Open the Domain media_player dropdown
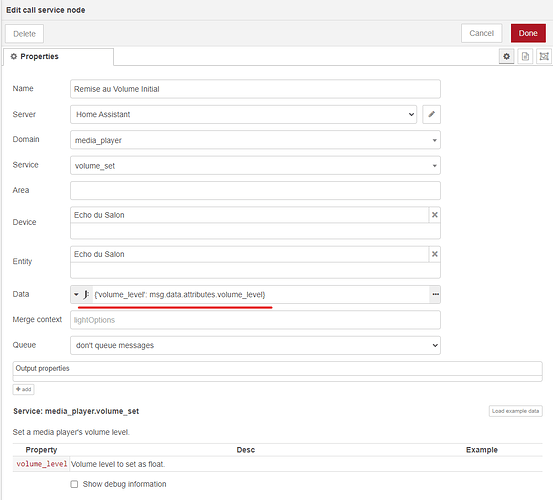This screenshot has height=500, width=553. click(x=255, y=140)
